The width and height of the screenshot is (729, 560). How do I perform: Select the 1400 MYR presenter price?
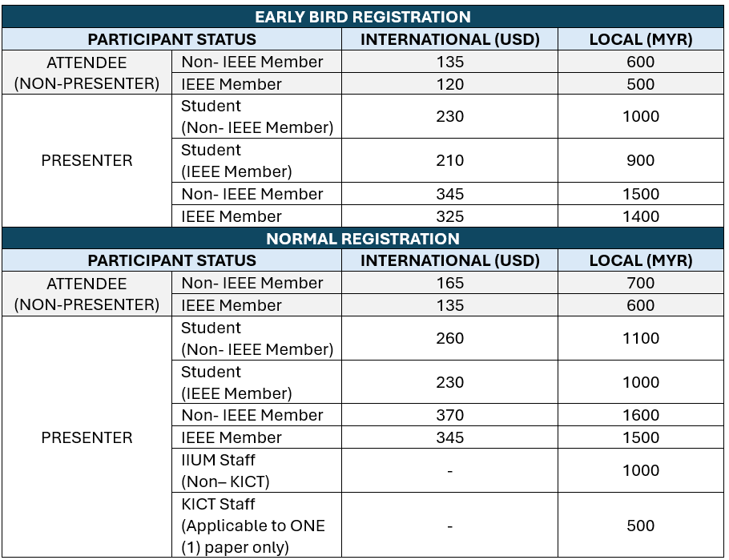[640, 216]
